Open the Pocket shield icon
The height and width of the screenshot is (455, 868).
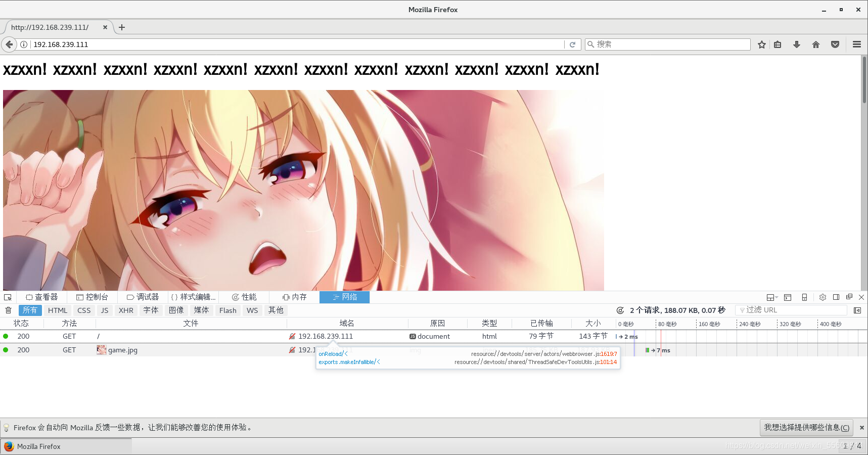[835, 44]
